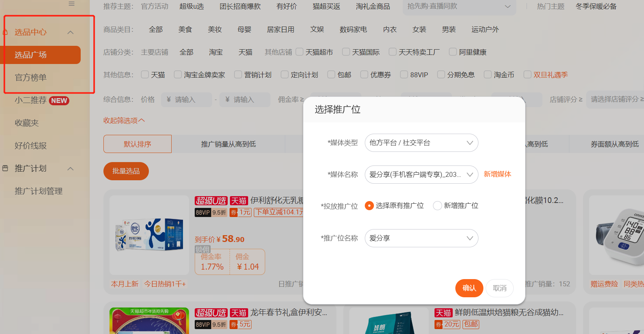Click 取消 in the 选择推广位 dialog
Screen dimensions: 644x334
pyautogui.click(x=500, y=288)
